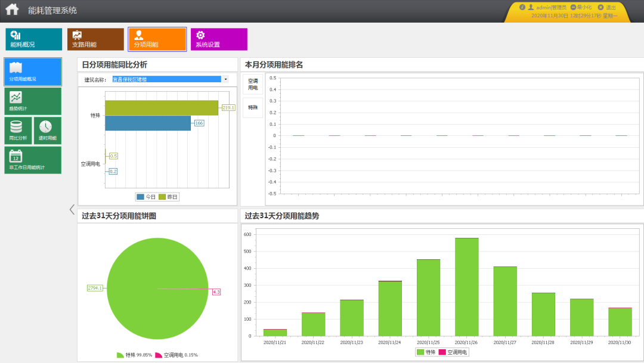Select the 空调用电 ranking tab

pyautogui.click(x=253, y=84)
